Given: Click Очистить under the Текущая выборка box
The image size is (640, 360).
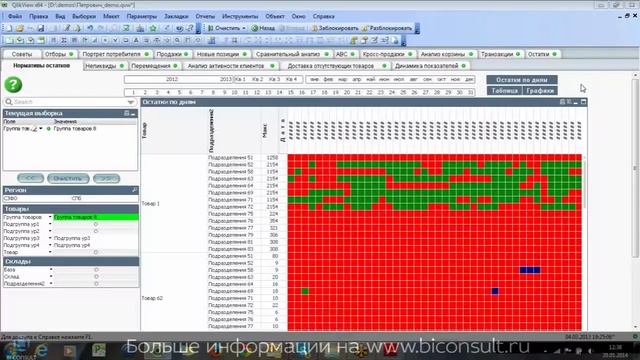Looking at the screenshot, I should point(68,178).
